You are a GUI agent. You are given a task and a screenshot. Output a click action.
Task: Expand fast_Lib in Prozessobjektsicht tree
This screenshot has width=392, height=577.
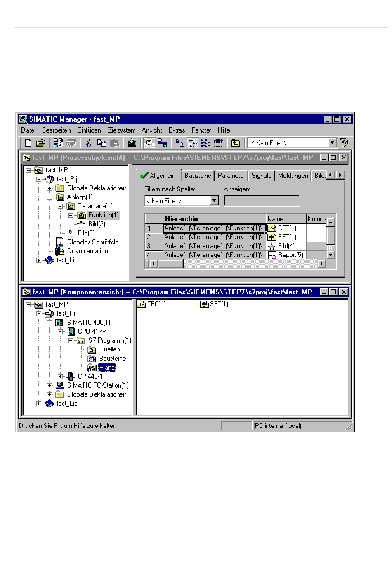click(39, 260)
